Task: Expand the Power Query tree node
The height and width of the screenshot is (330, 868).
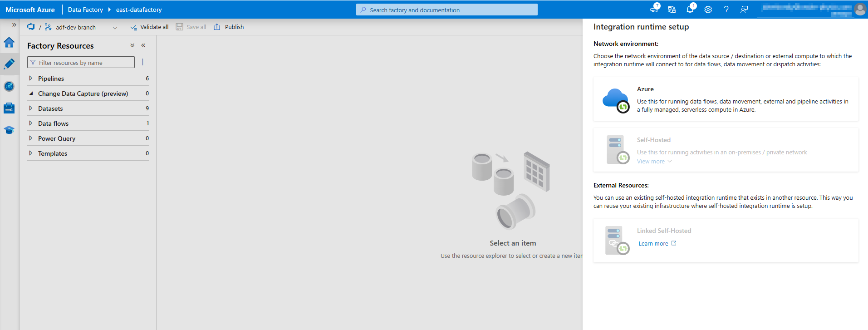Action: pos(31,138)
